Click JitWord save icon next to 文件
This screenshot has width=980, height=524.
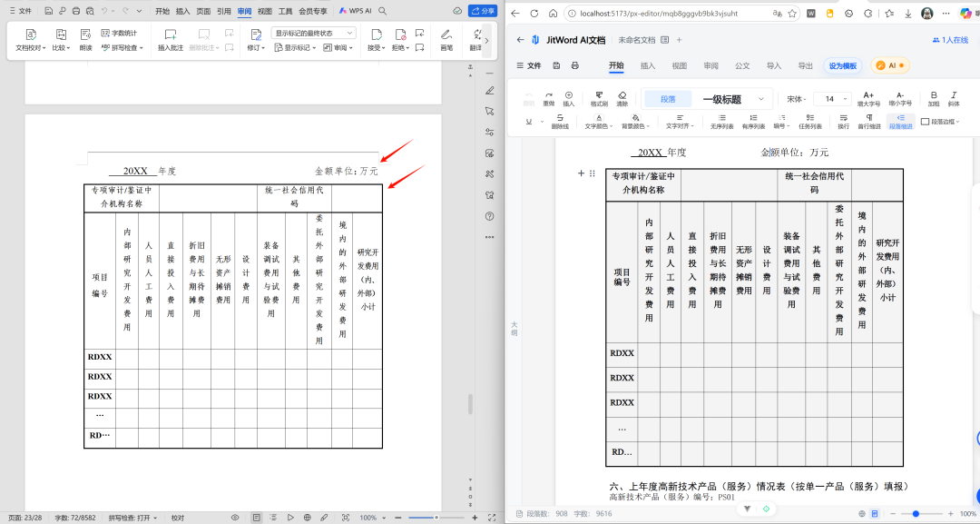[x=556, y=65]
